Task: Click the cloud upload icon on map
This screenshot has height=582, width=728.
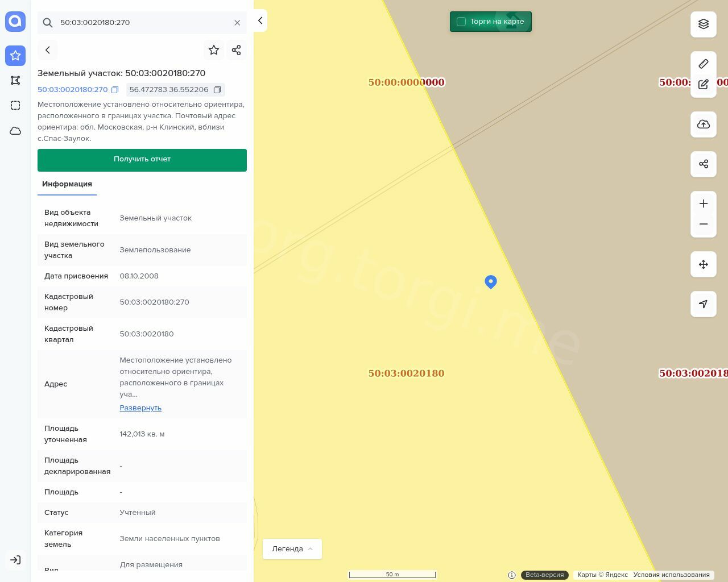Action: pyautogui.click(x=704, y=124)
